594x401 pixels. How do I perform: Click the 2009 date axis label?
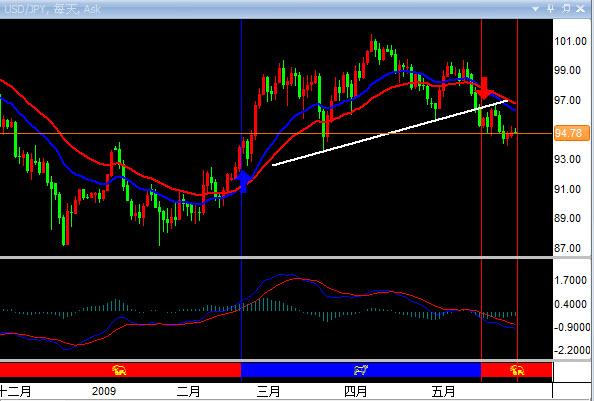tap(104, 391)
